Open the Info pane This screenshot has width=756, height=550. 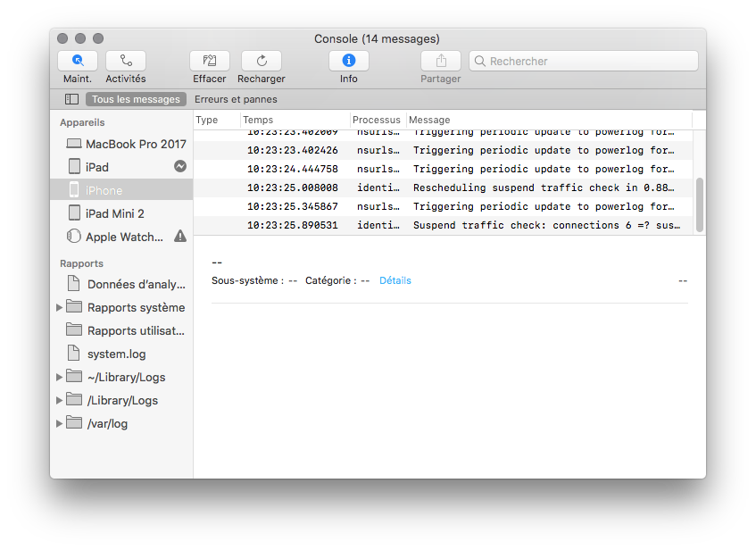pyautogui.click(x=348, y=61)
